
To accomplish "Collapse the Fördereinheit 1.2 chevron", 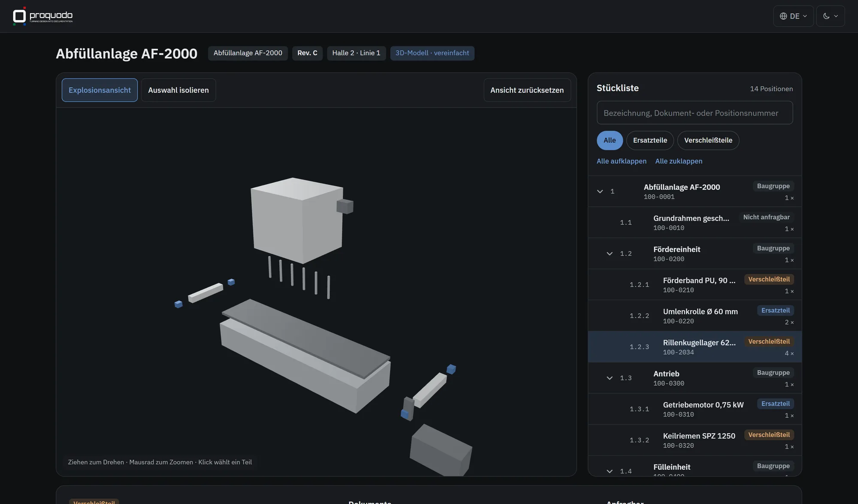I will click(609, 254).
